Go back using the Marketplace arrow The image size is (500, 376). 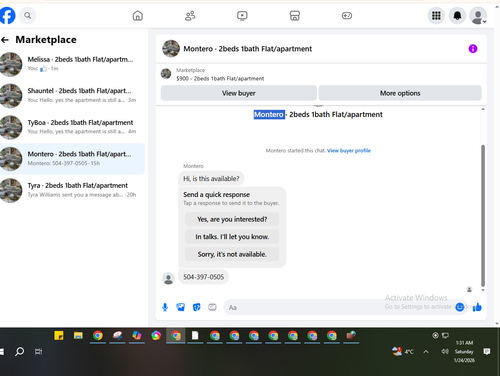coord(5,40)
